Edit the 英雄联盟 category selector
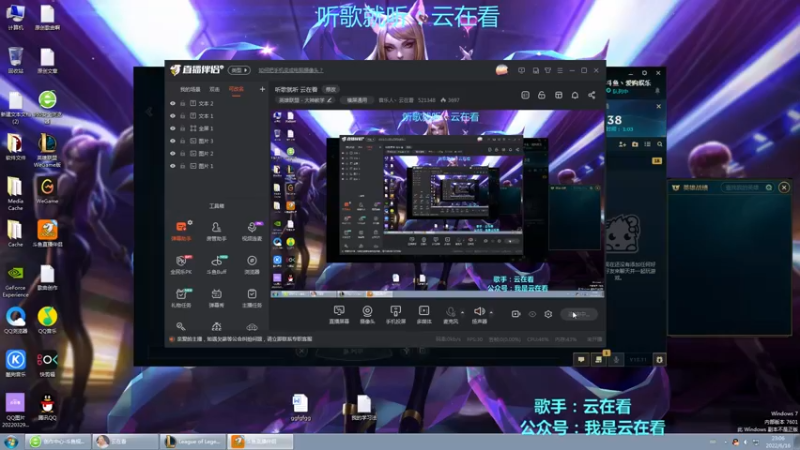This screenshot has height=450, width=800. click(305, 101)
